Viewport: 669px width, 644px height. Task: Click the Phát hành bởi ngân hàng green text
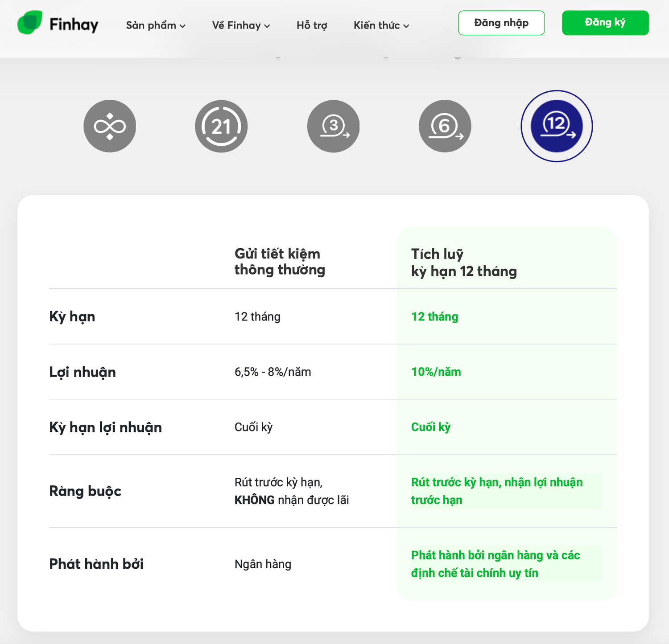click(496, 564)
